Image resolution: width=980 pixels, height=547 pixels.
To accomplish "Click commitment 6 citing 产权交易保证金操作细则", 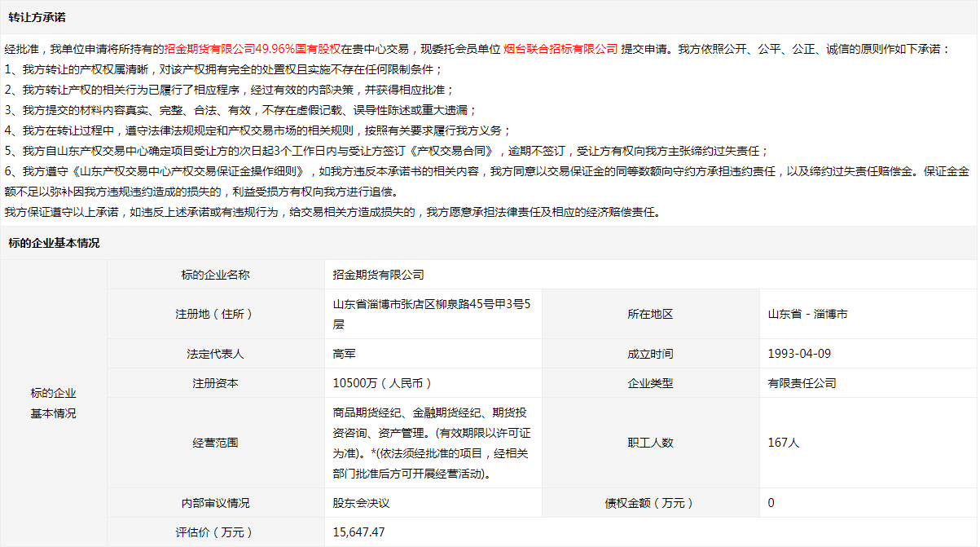I will tap(487, 182).
